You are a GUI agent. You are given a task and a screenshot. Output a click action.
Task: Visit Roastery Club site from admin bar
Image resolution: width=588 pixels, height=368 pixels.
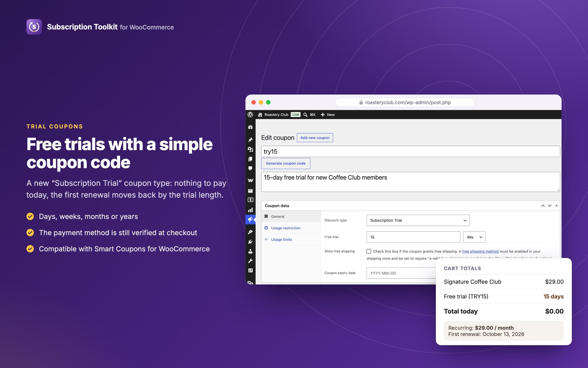(273, 115)
